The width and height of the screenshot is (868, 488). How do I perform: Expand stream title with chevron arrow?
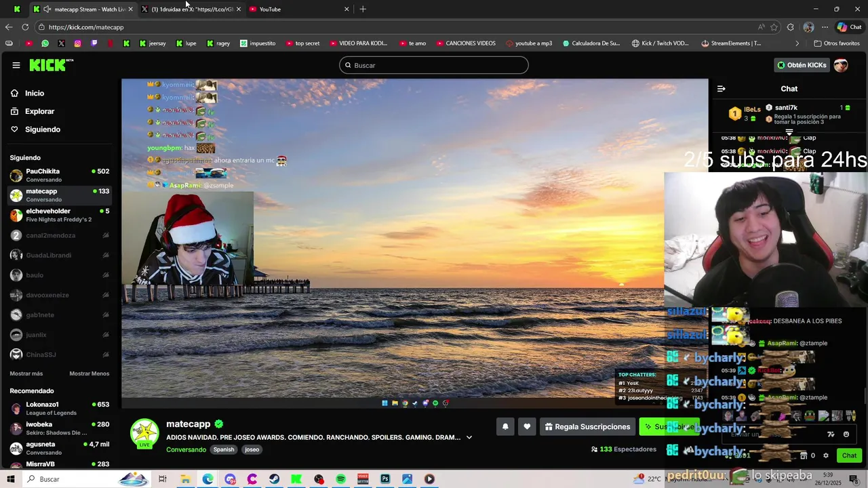[469, 437]
